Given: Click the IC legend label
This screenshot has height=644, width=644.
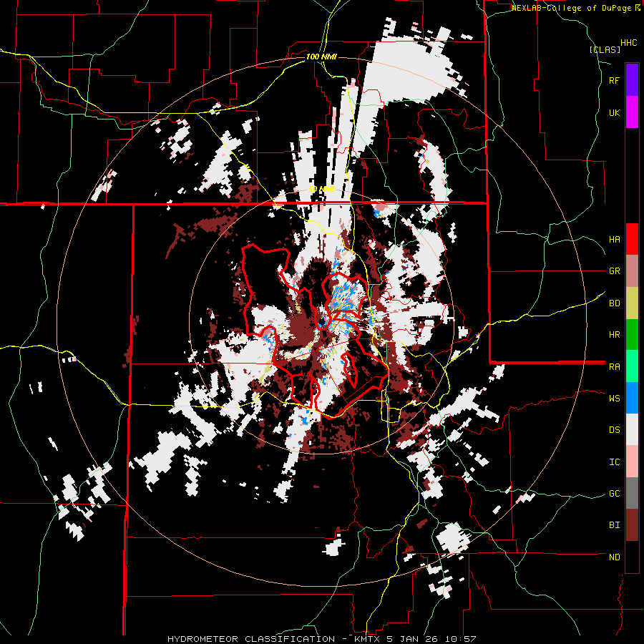Looking at the screenshot, I should click(614, 462).
